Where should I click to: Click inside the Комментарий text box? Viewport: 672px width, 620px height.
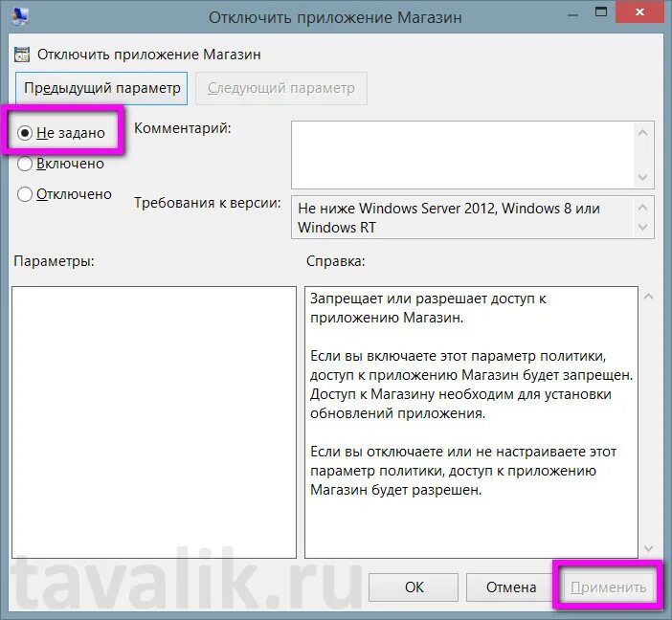click(462, 155)
